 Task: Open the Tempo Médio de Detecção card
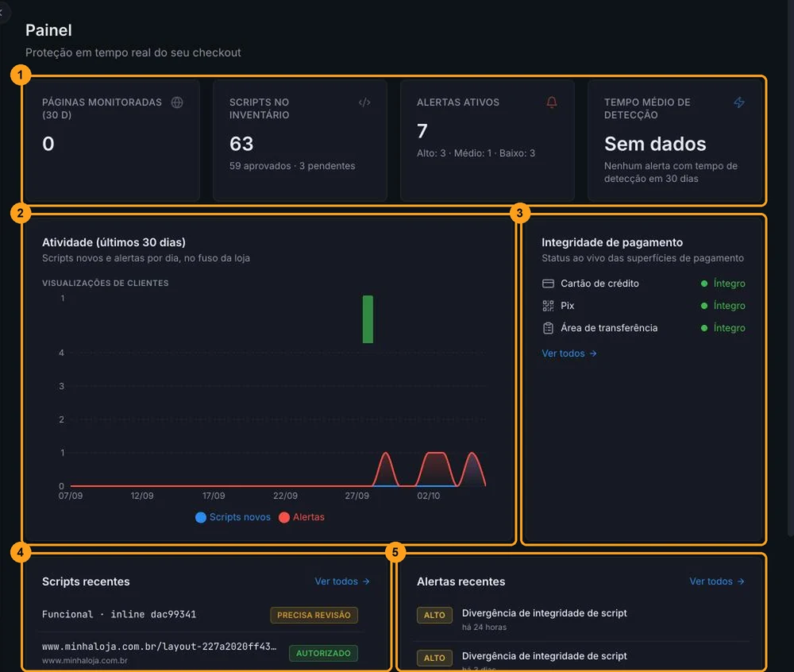point(674,141)
